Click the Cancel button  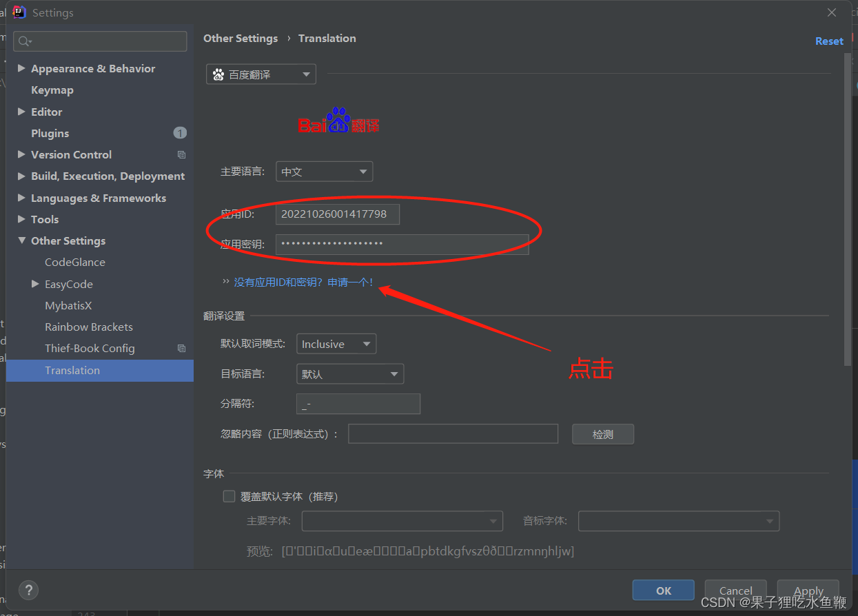(736, 591)
